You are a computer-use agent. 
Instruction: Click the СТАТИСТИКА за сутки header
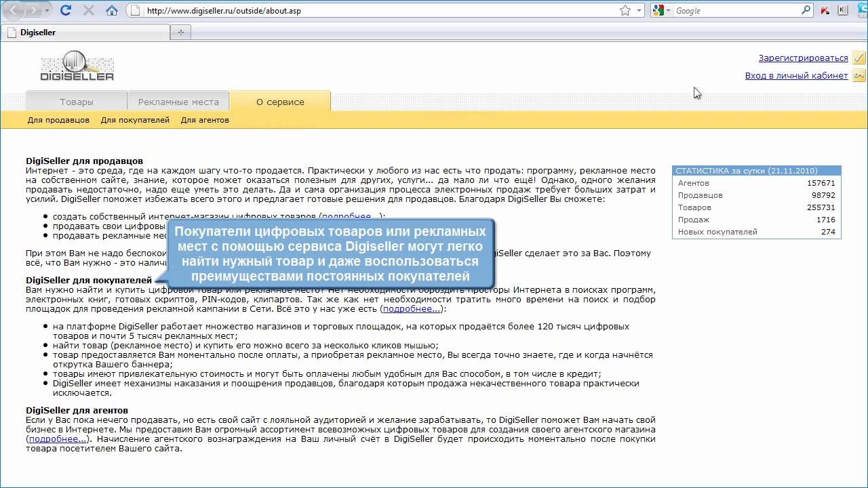[x=757, y=171]
